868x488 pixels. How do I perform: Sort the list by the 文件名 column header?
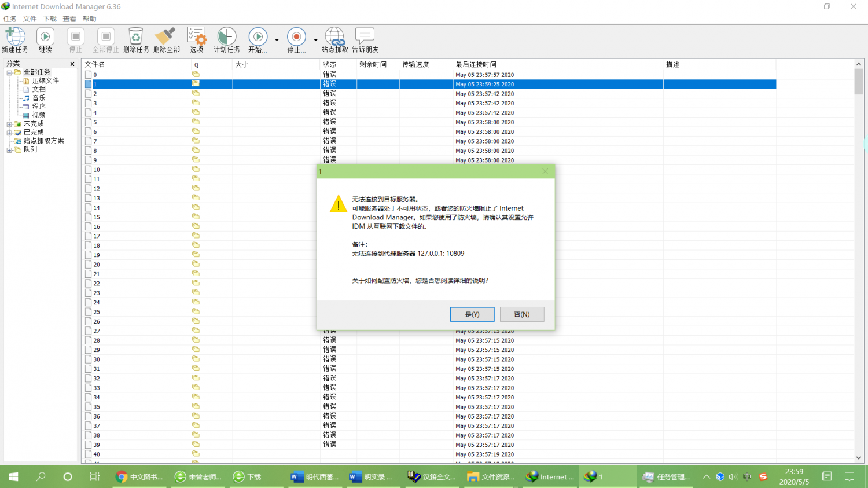tap(137, 64)
